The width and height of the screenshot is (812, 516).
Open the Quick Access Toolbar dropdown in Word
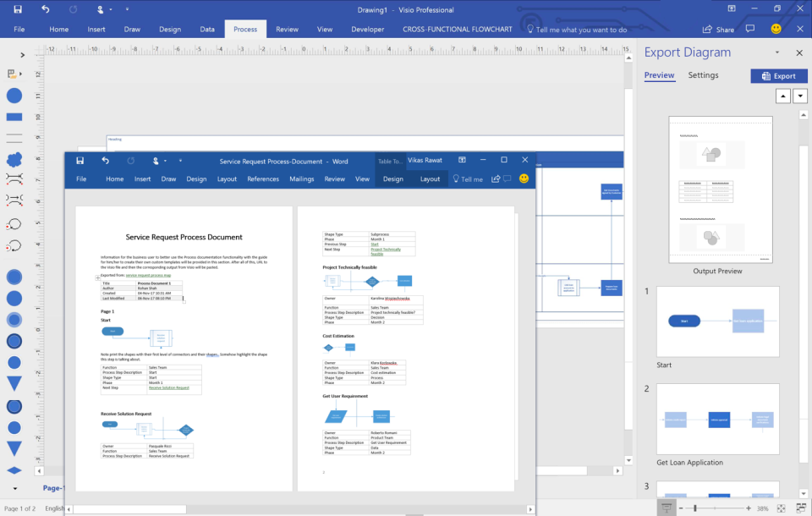tap(179, 160)
